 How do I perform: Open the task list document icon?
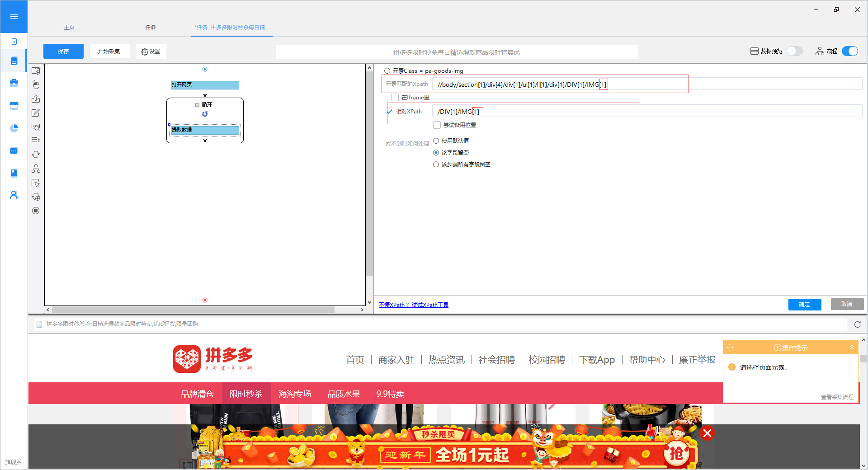(x=14, y=61)
